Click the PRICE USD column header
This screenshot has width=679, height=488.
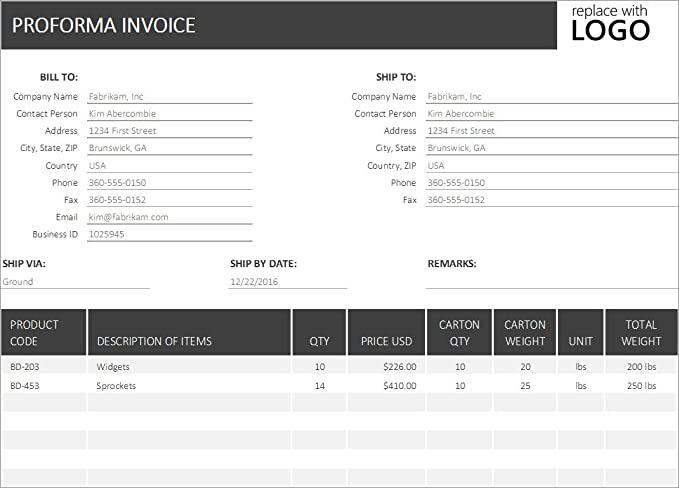[x=386, y=332]
